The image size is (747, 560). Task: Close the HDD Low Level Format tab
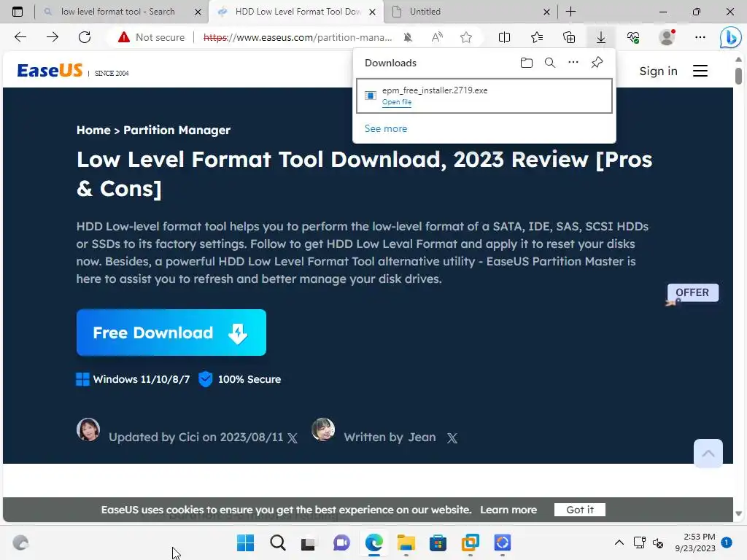[x=373, y=12]
